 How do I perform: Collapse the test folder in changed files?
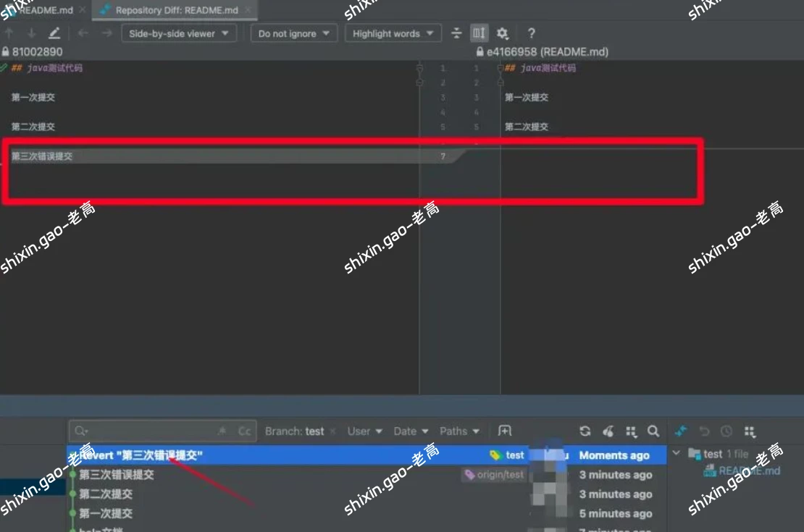click(x=677, y=454)
